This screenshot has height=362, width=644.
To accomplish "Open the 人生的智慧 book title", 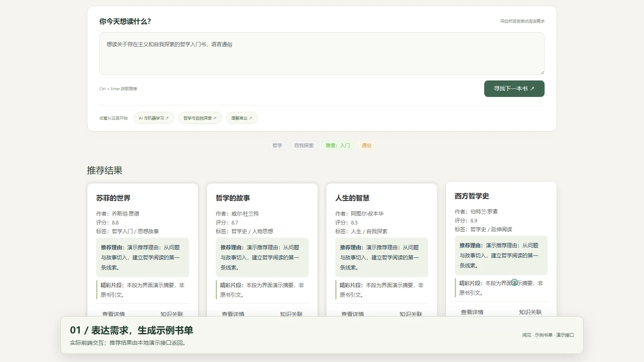I will [x=352, y=198].
